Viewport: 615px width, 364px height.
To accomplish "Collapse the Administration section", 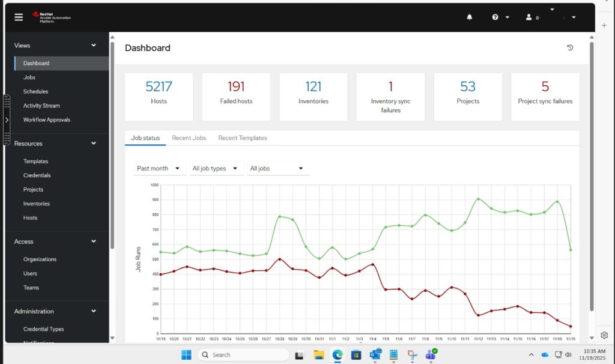I will 94,311.
